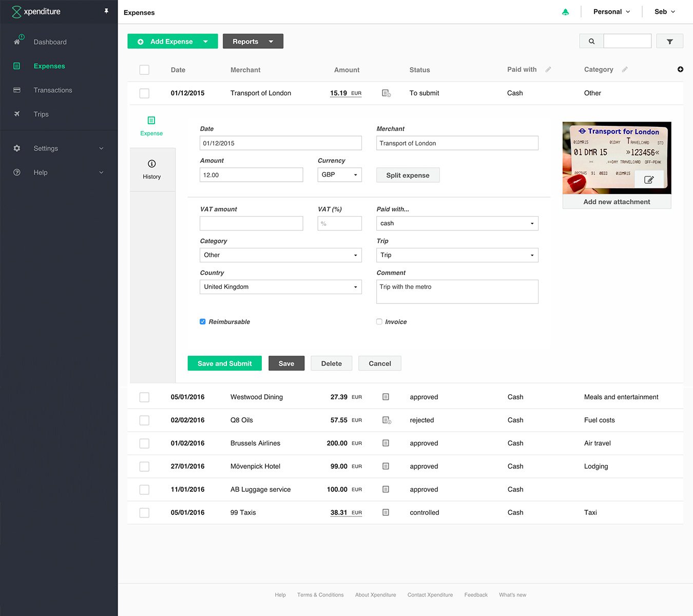
Task: Edit the receipt attachment image icon
Action: [x=649, y=180]
